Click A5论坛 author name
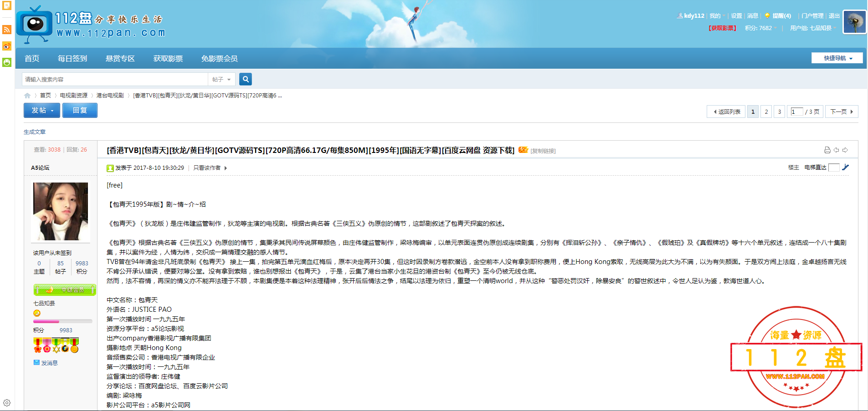The width and height of the screenshot is (868, 411). coord(40,168)
